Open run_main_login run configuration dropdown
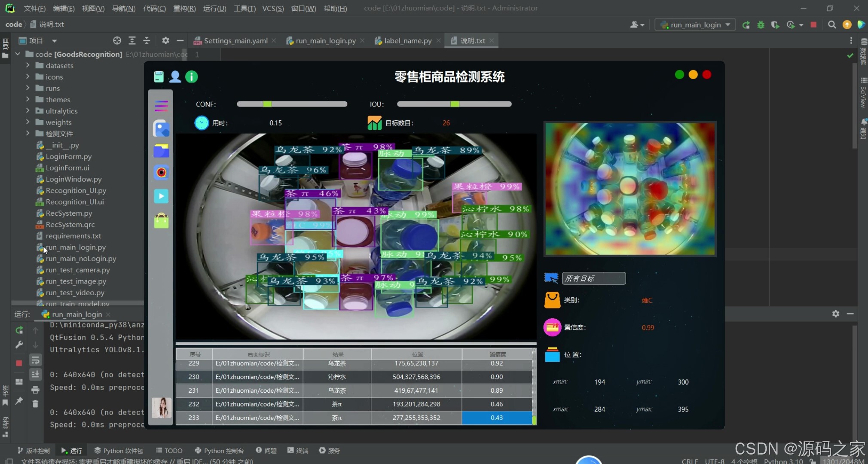868x464 pixels. [695, 25]
